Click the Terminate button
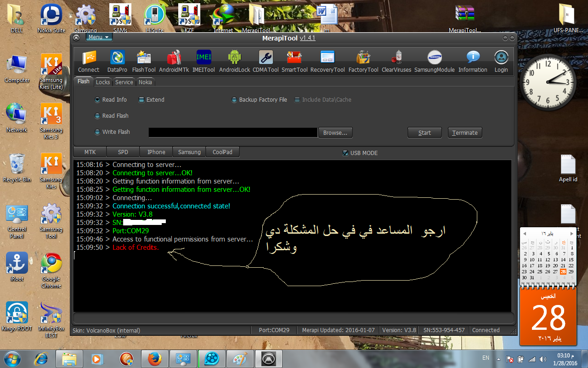Screen dimensions: 588x368 pyautogui.click(x=465, y=132)
